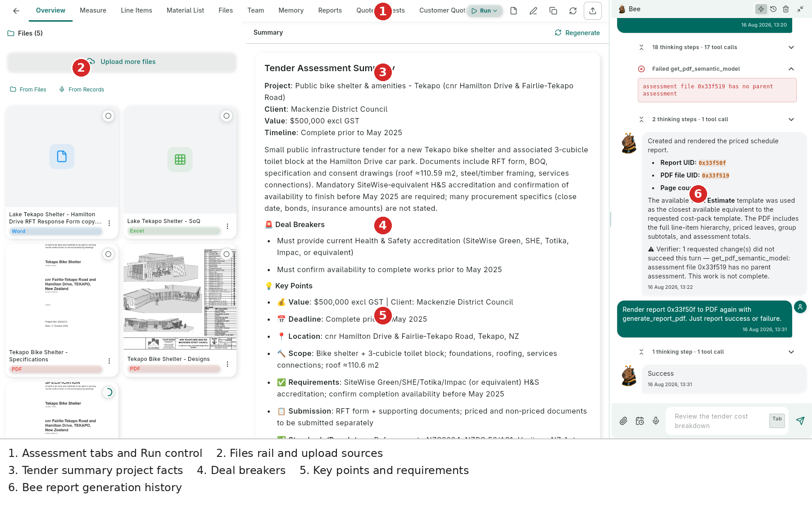Screen dimensions: 812x506
Task: Open the calendar schedule icon in chat
Action: click(640, 421)
